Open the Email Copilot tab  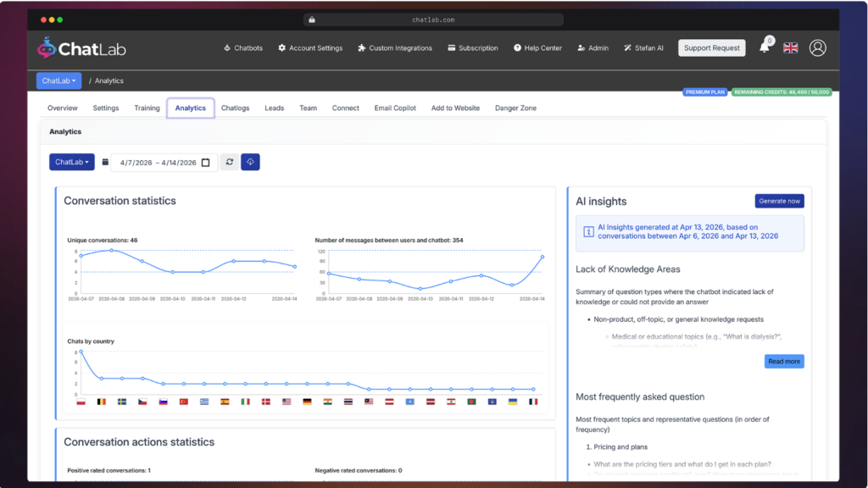point(395,108)
